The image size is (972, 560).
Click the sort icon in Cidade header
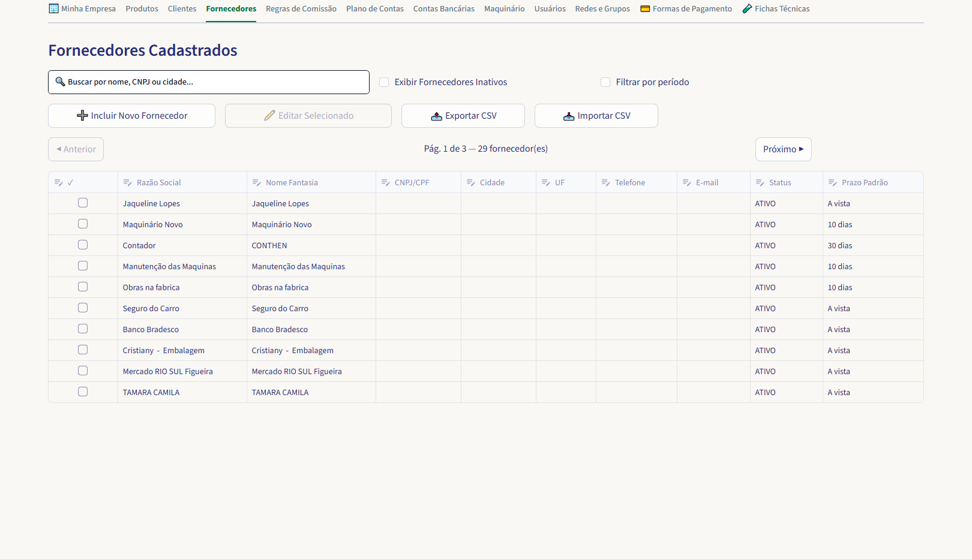coord(470,182)
